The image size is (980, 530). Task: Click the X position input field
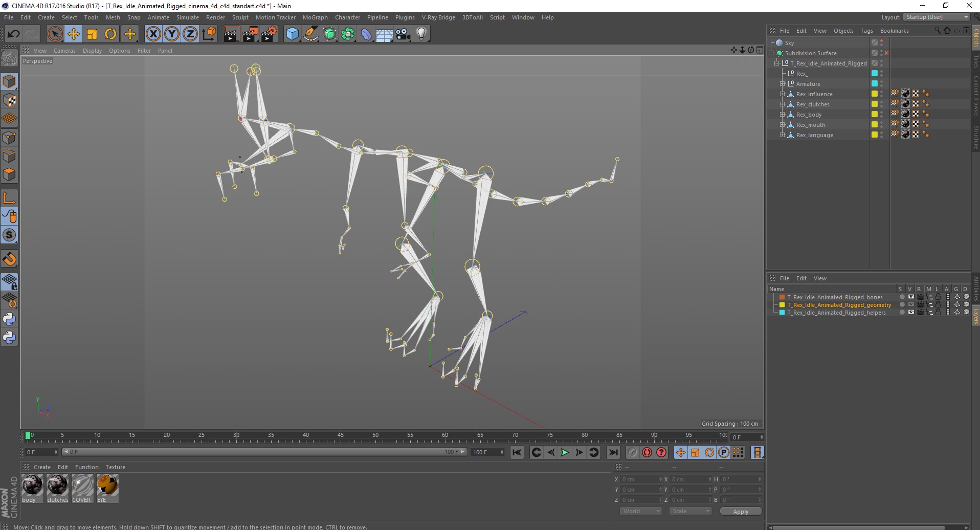641,479
